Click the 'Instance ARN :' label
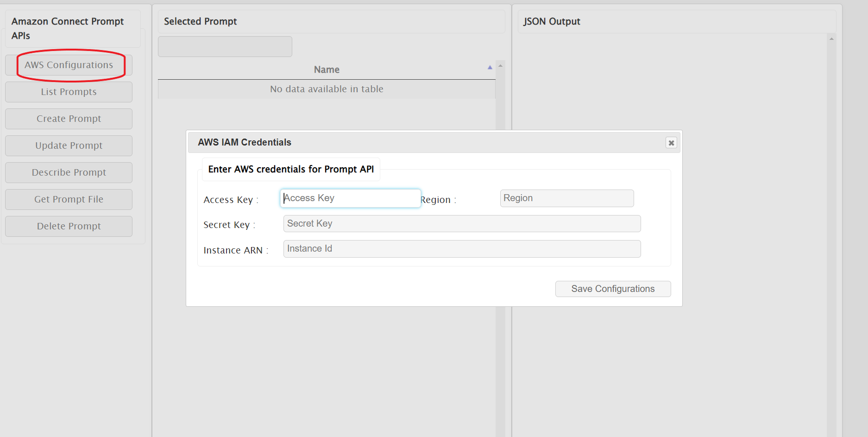The height and width of the screenshot is (437, 868). click(236, 250)
